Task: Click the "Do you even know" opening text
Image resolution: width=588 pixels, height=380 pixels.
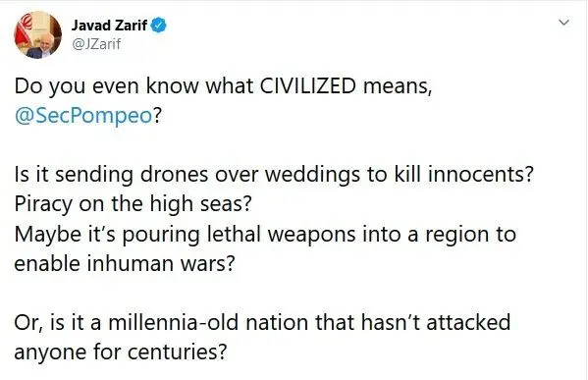Action: click(106, 85)
